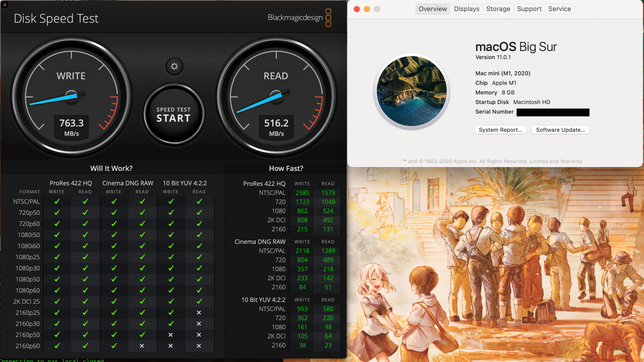Select the Overview tab
The image size is (644, 362).
pos(432,9)
